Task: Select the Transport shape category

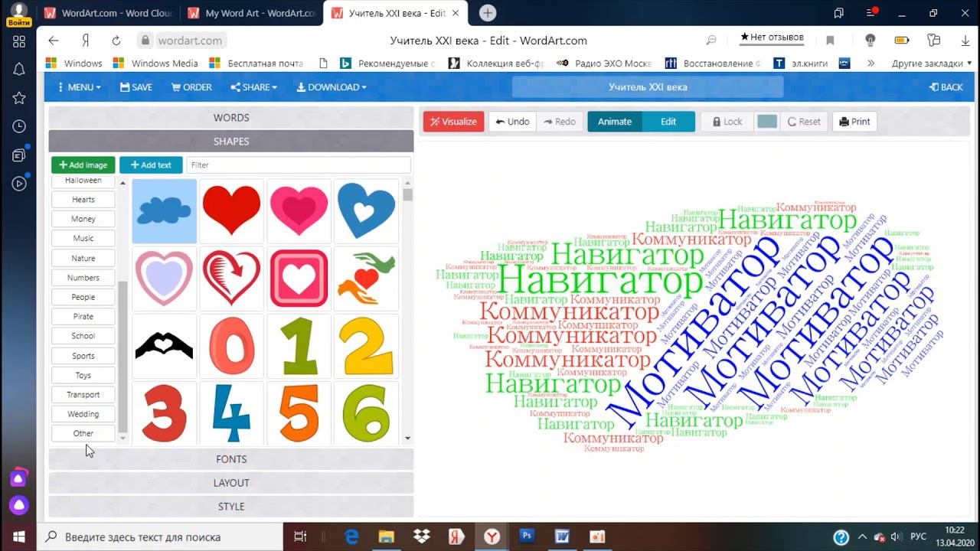Action: tap(83, 395)
